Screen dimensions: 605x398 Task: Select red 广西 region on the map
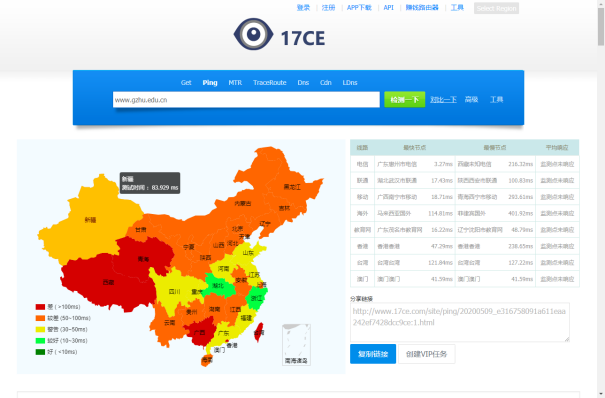click(x=200, y=332)
